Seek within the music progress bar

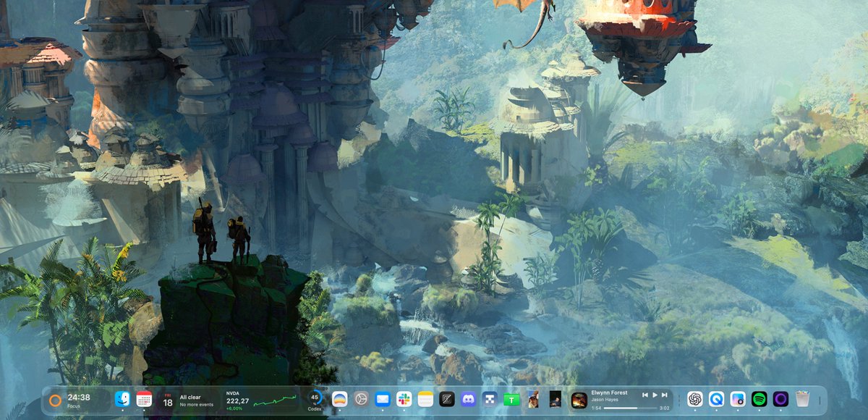[x=631, y=408]
